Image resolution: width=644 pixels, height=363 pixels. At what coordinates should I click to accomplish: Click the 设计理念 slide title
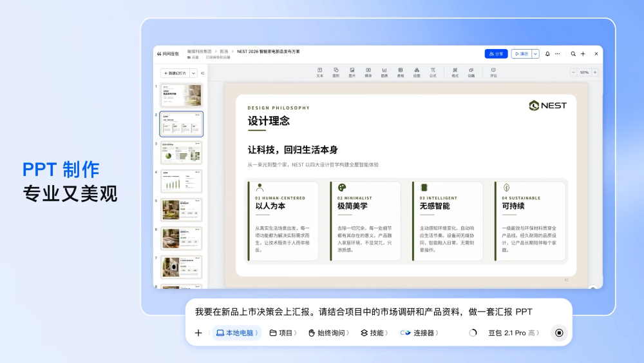pos(269,121)
